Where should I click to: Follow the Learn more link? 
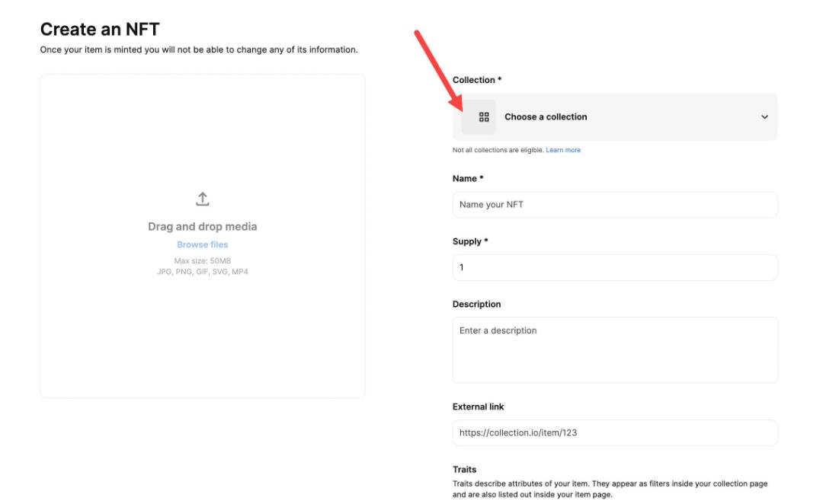coord(563,150)
